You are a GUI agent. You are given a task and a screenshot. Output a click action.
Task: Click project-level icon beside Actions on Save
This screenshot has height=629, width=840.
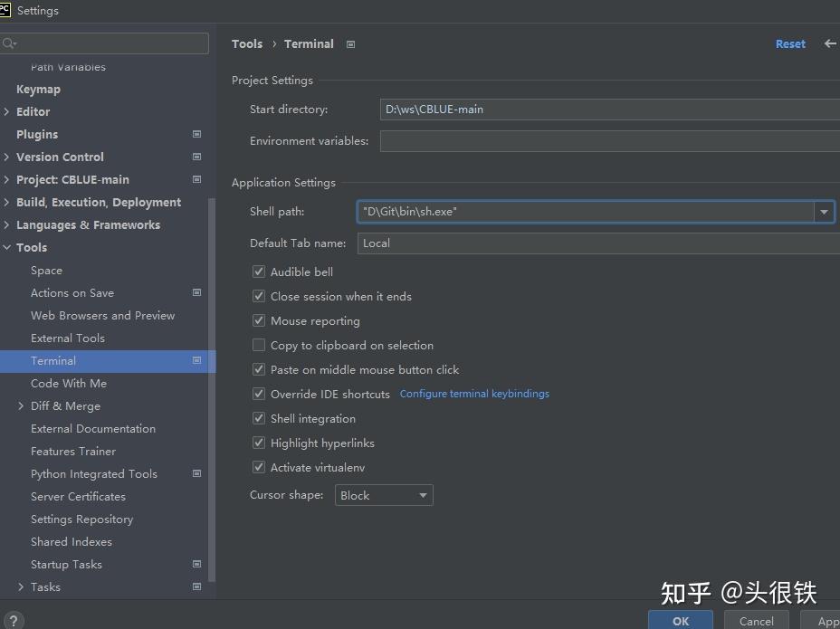(x=196, y=292)
